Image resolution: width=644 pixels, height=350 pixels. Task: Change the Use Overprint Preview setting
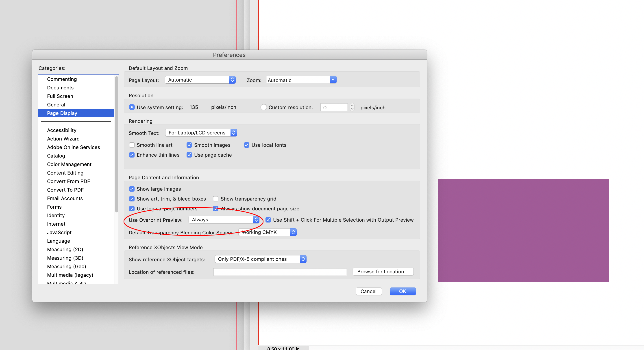(x=224, y=220)
